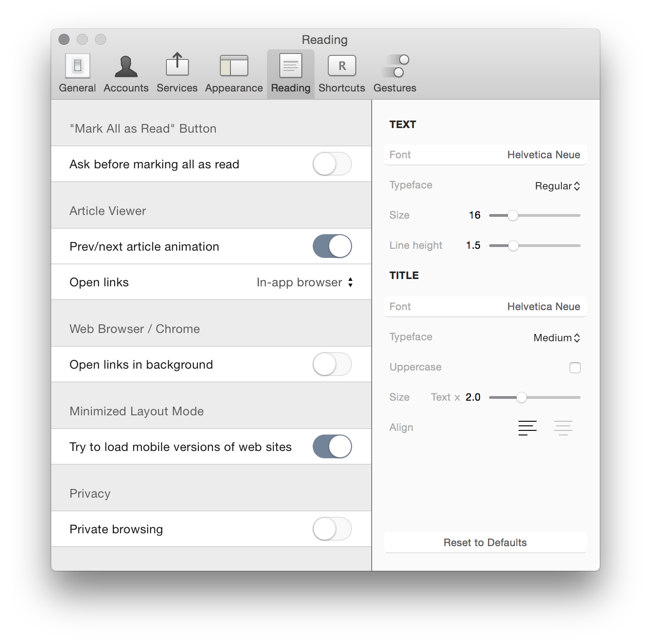Open the In-app browser links dropdown

(x=305, y=282)
